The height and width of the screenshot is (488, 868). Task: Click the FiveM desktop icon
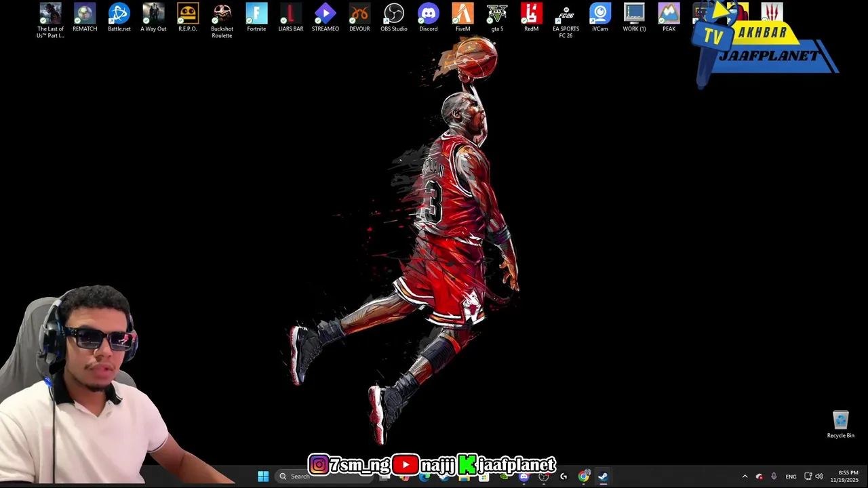tap(462, 18)
